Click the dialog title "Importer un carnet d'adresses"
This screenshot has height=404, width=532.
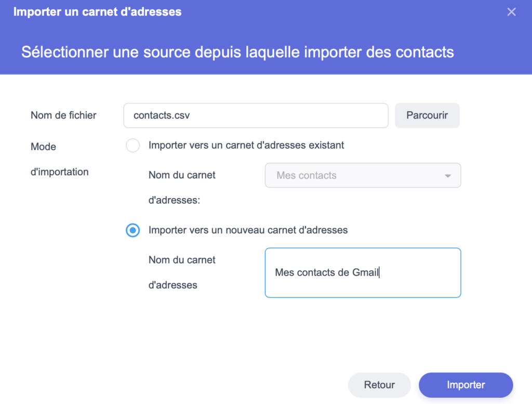pos(97,12)
